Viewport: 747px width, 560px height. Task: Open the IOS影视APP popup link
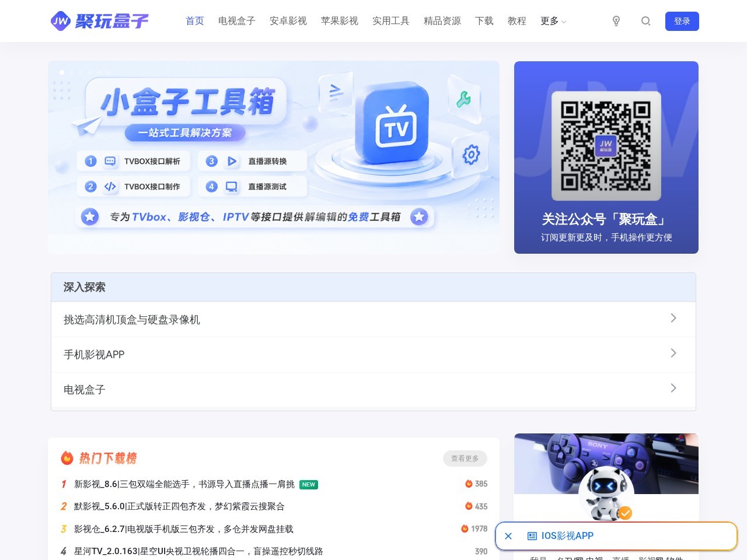click(567, 536)
